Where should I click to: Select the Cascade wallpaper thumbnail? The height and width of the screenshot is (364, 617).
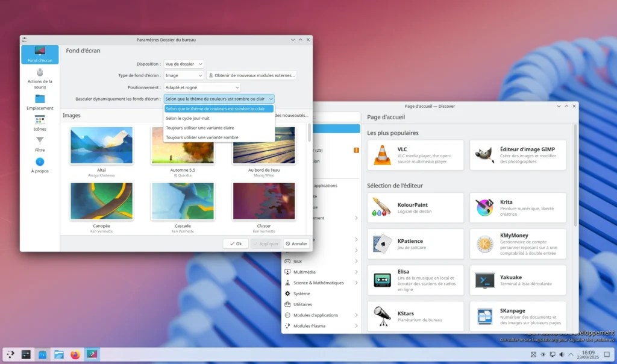183,201
